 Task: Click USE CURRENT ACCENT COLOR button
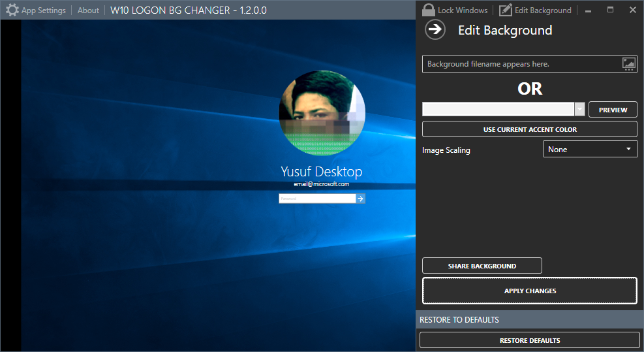[x=530, y=129]
